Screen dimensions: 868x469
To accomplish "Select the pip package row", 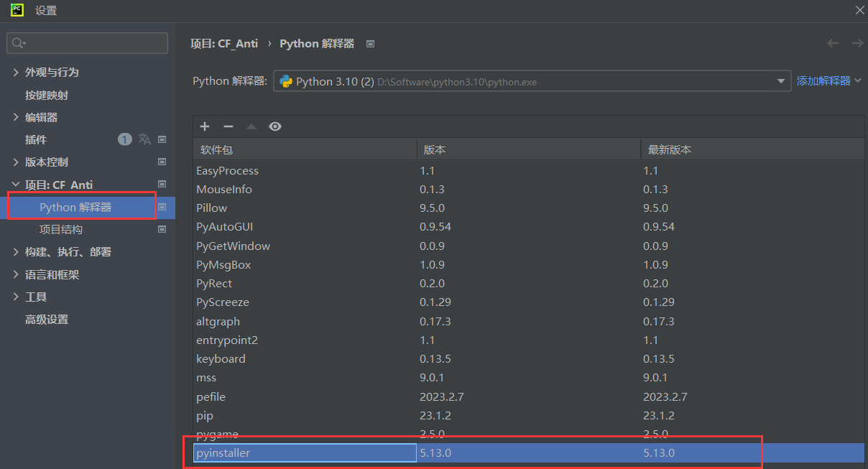I will tap(529, 416).
